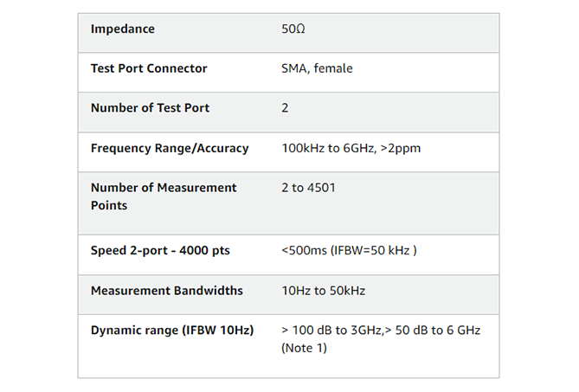Select the '<500ms' speed value
579x392 pixels.
[302, 251]
